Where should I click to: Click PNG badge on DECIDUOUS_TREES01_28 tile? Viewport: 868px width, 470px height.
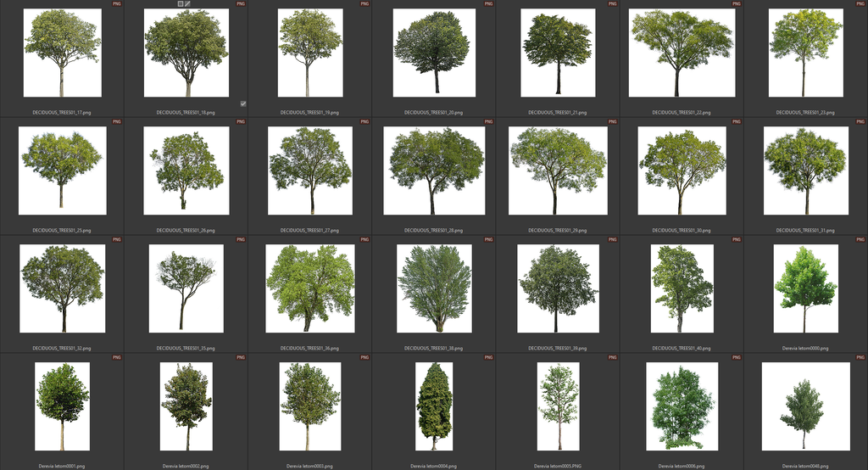pos(488,122)
